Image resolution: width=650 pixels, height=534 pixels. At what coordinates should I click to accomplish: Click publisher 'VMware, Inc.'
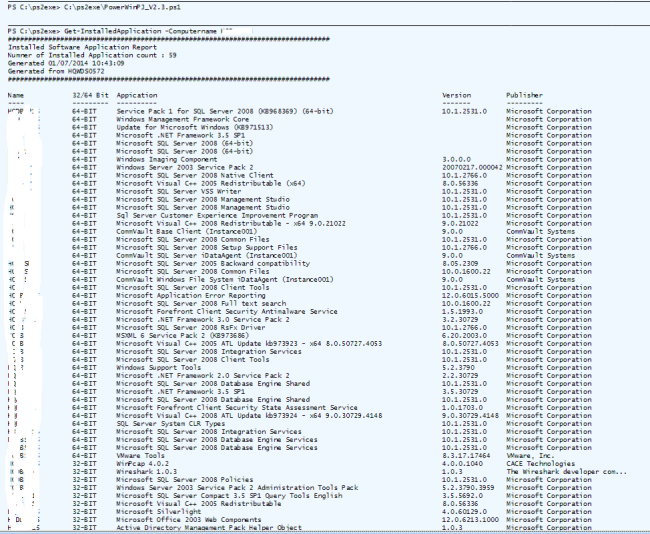pyautogui.click(x=530, y=456)
